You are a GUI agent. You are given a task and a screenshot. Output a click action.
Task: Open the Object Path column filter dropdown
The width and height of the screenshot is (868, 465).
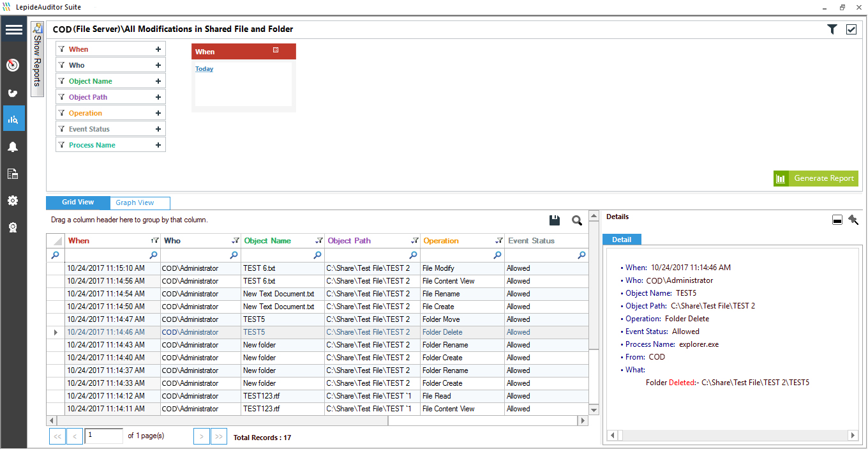[x=415, y=241]
